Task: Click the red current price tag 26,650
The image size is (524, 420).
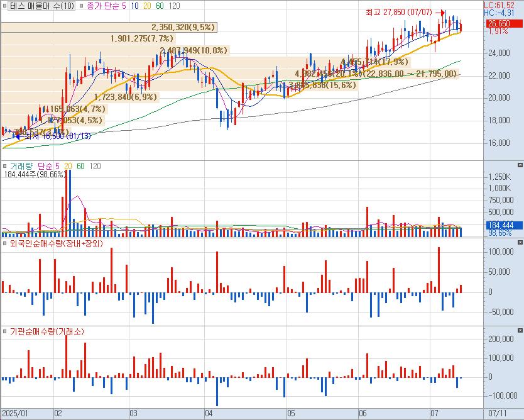Action: (498, 24)
